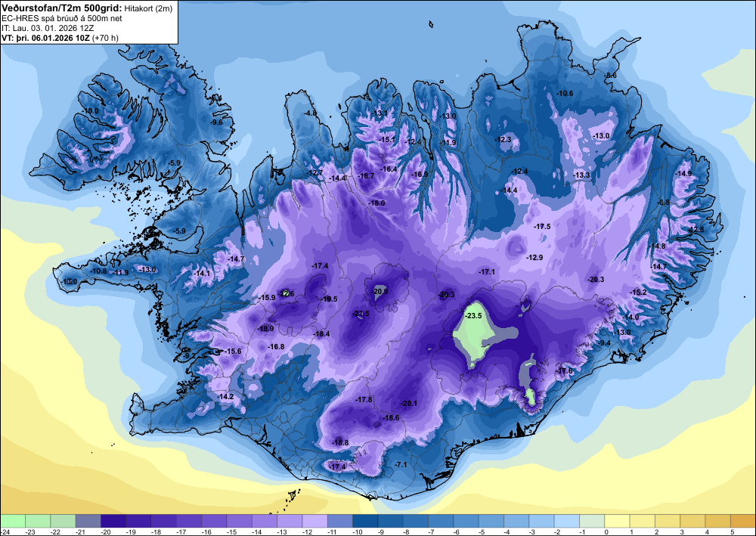Click the -6.8 temperature value
Screen dimensions: 756x536
tap(664, 202)
